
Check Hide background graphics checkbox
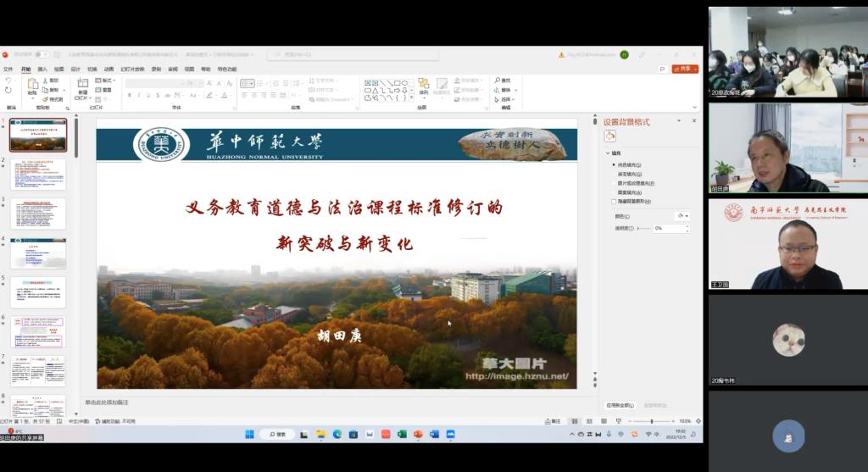[x=614, y=202]
